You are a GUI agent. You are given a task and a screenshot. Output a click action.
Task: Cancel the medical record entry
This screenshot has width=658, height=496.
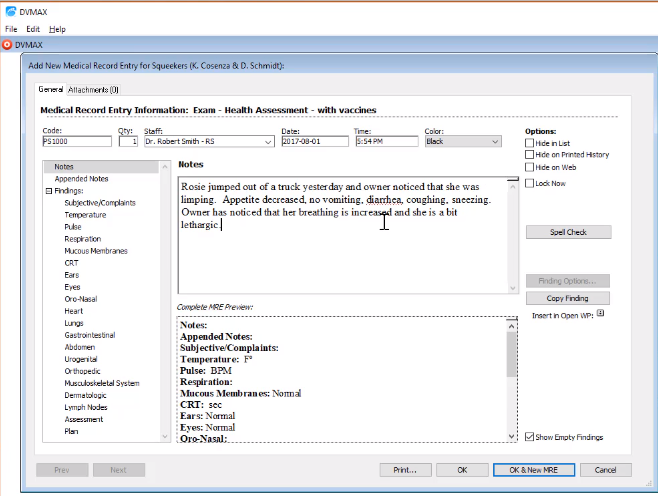click(606, 470)
